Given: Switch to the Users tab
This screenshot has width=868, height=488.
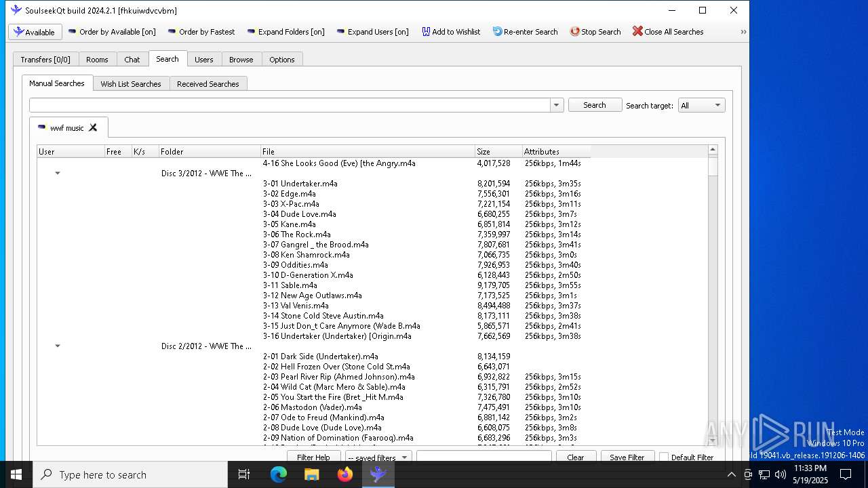Looking at the screenshot, I should (x=204, y=60).
